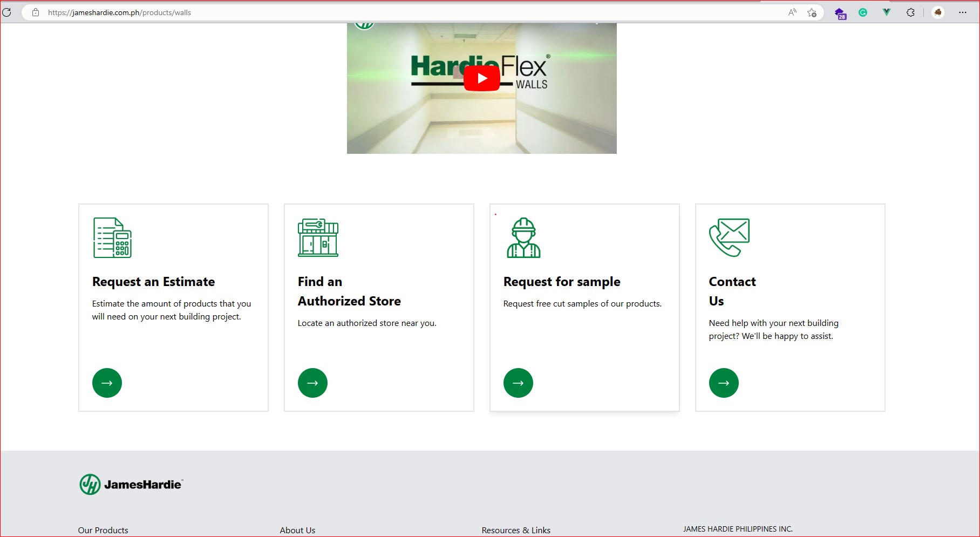The width and height of the screenshot is (980, 537).
Task: Click the Read Aloud icon in address bar
Action: tap(792, 12)
